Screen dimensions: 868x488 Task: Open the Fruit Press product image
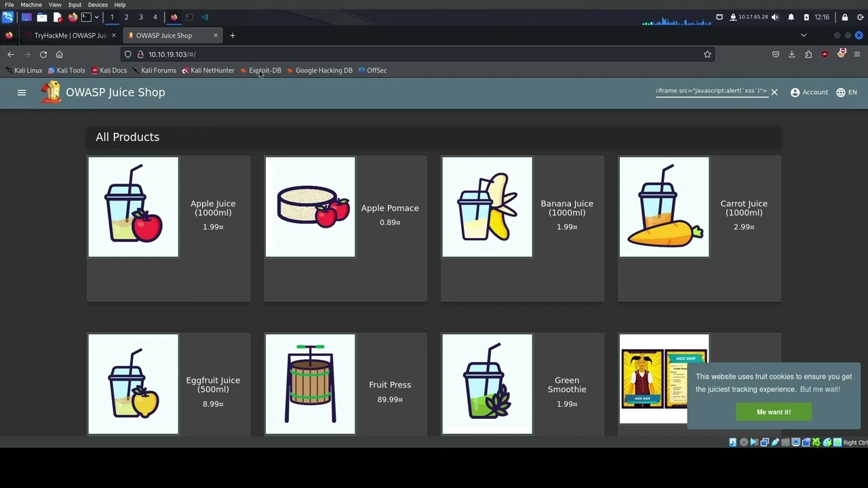[310, 384]
